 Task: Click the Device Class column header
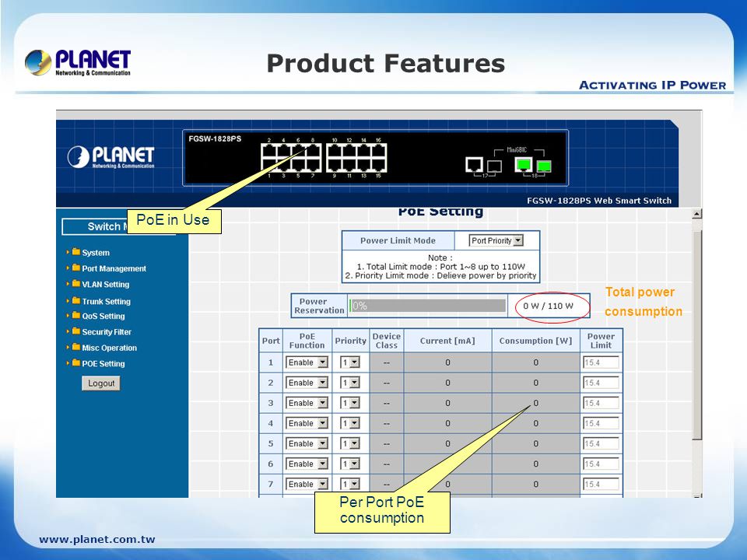pyautogui.click(x=387, y=341)
